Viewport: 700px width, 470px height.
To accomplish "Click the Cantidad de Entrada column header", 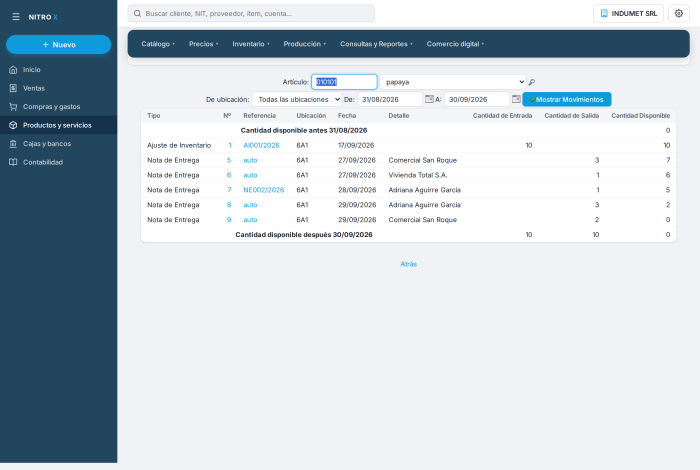I will 502,116.
